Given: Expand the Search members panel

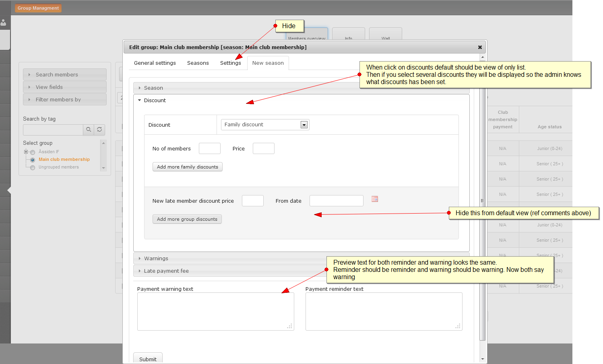Looking at the screenshot, I should click(65, 74).
